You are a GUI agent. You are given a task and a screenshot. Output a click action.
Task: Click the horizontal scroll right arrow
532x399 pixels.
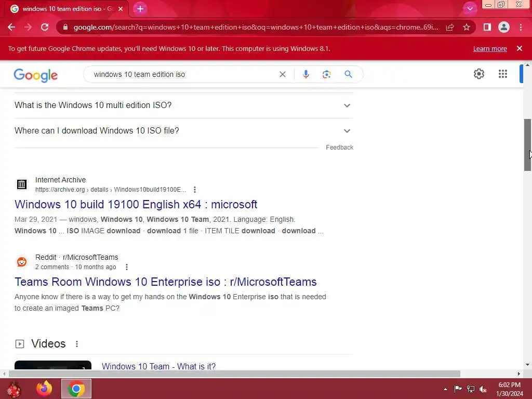point(519,374)
